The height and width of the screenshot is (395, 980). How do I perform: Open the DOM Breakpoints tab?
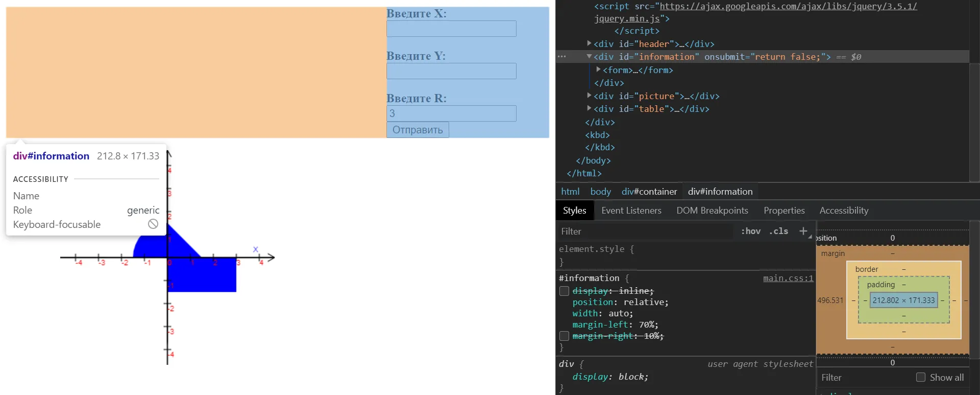(712, 211)
